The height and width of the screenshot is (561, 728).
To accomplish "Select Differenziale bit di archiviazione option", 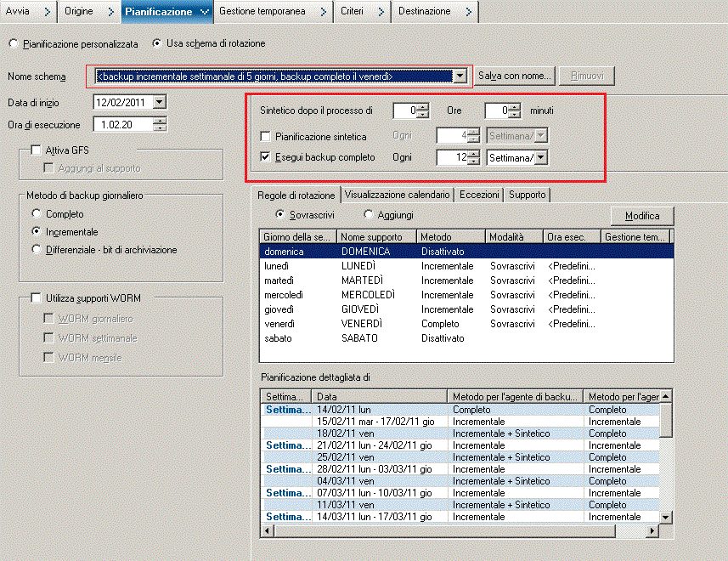I will click(37, 249).
